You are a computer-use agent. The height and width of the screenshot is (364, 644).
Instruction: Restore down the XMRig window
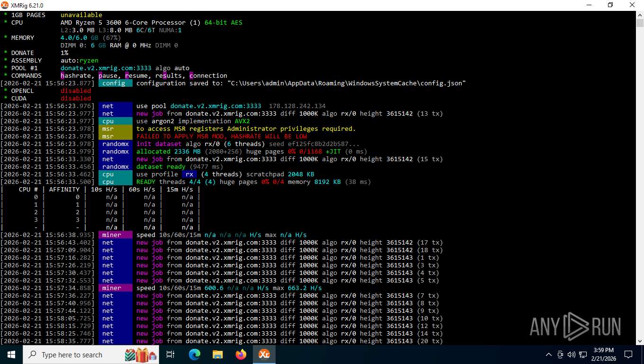click(610, 5)
